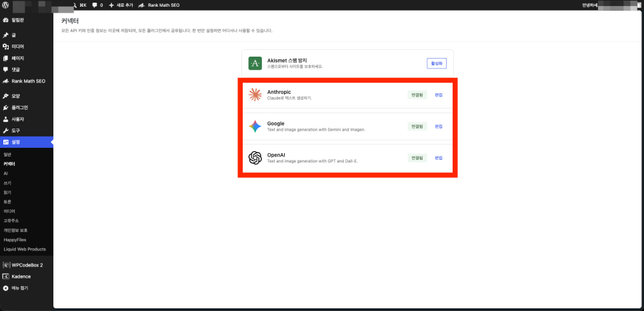Click the colorful Google Gemini star logo

[x=255, y=127]
